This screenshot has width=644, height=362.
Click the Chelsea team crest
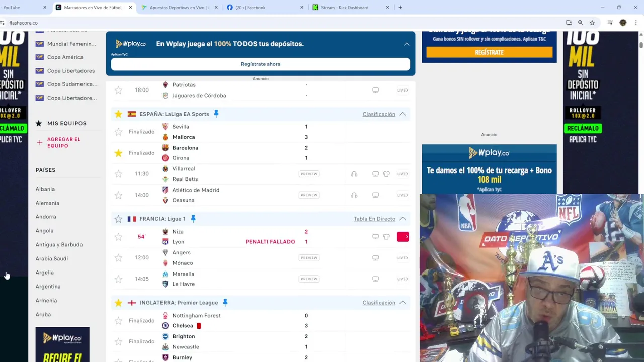coord(165,326)
